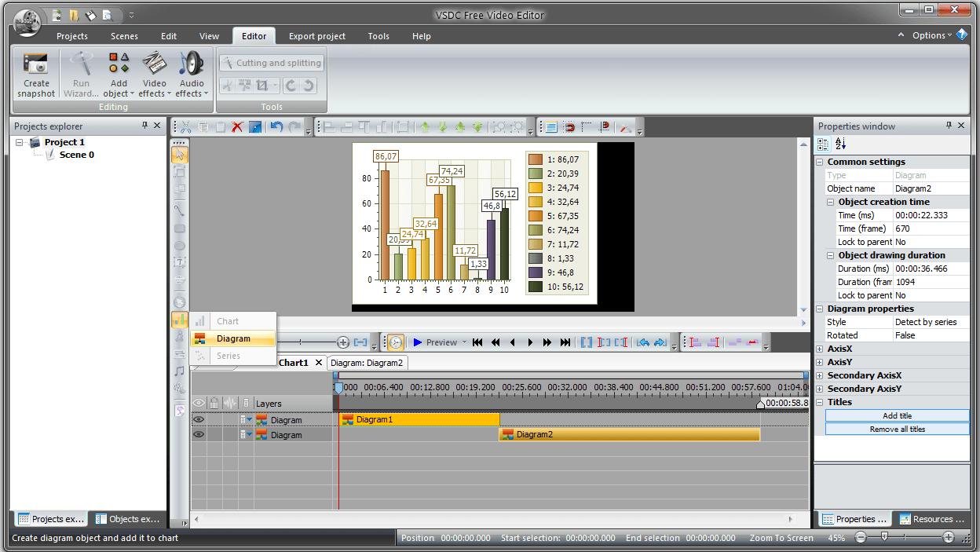Select the Line drawing tool

[x=180, y=210]
